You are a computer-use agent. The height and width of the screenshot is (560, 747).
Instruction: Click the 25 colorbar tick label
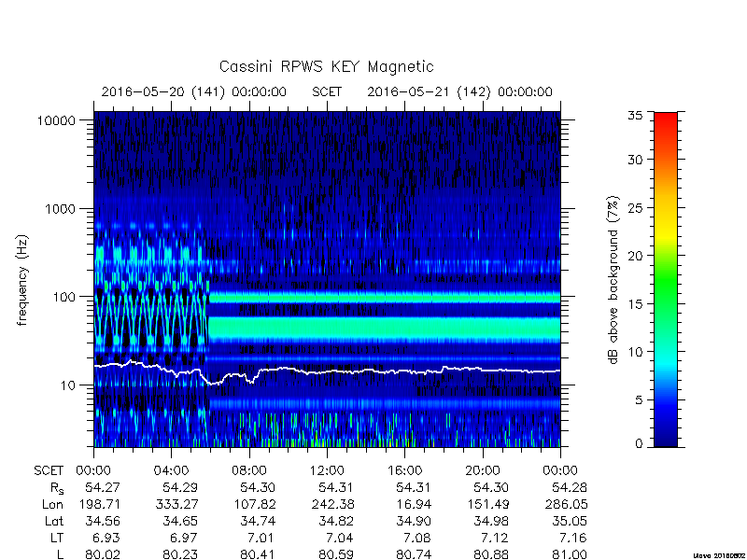click(x=635, y=207)
